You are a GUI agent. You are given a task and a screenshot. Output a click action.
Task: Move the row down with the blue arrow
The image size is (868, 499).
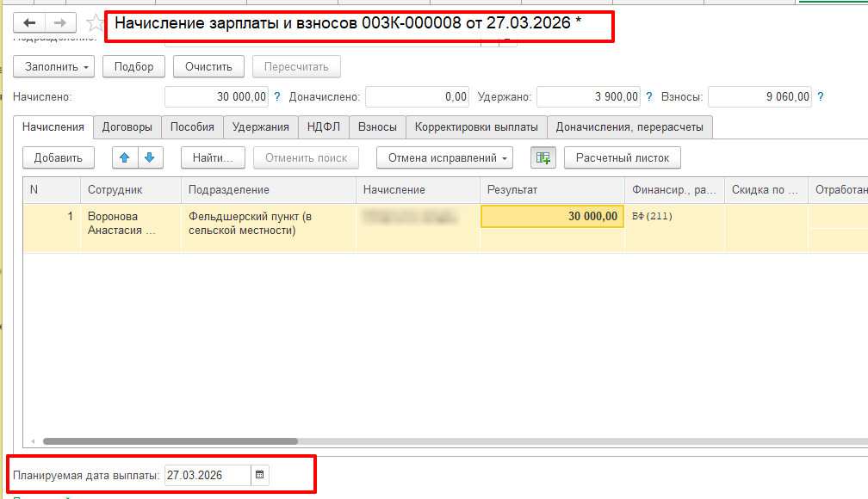coord(149,157)
